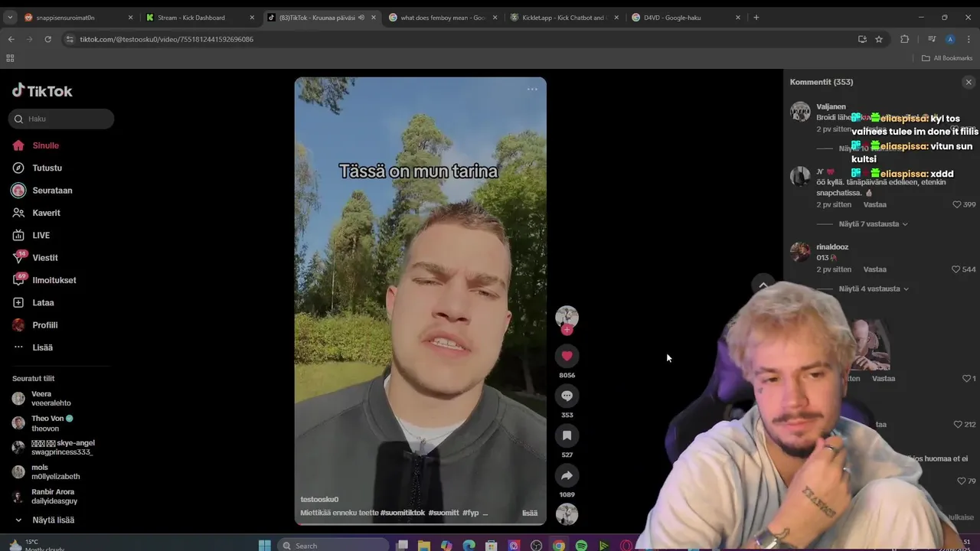This screenshot has width=980, height=551.
Task: Expand video caption with lisää
Action: click(530, 513)
